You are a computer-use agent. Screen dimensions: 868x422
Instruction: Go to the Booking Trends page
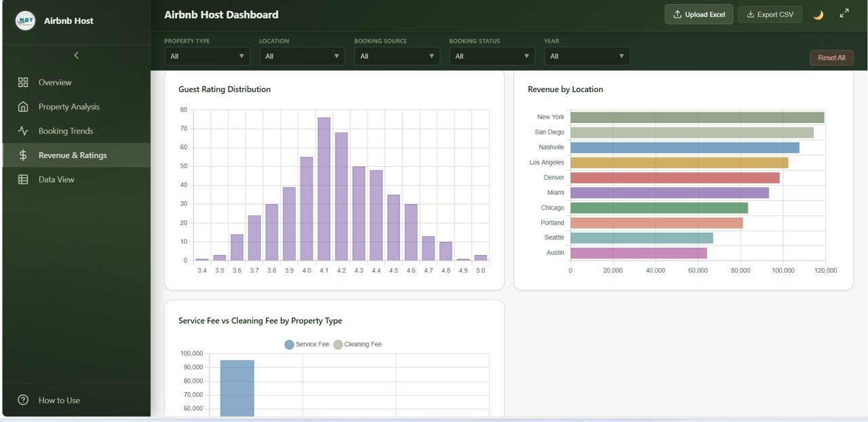66,131
